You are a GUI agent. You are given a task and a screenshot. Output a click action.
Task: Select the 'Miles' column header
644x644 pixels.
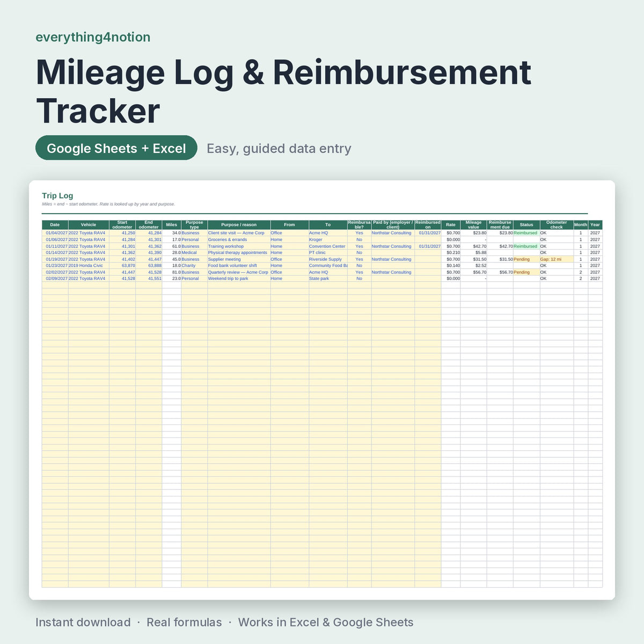click(x=172, y=225)
